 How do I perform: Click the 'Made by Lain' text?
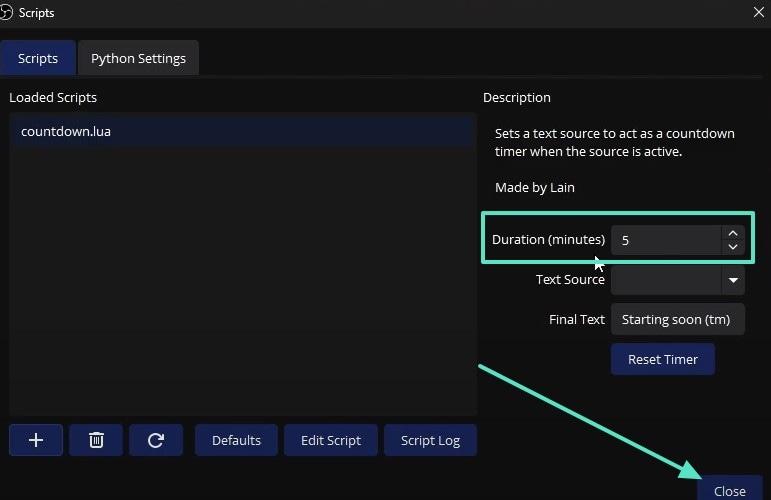pos(534,187)
